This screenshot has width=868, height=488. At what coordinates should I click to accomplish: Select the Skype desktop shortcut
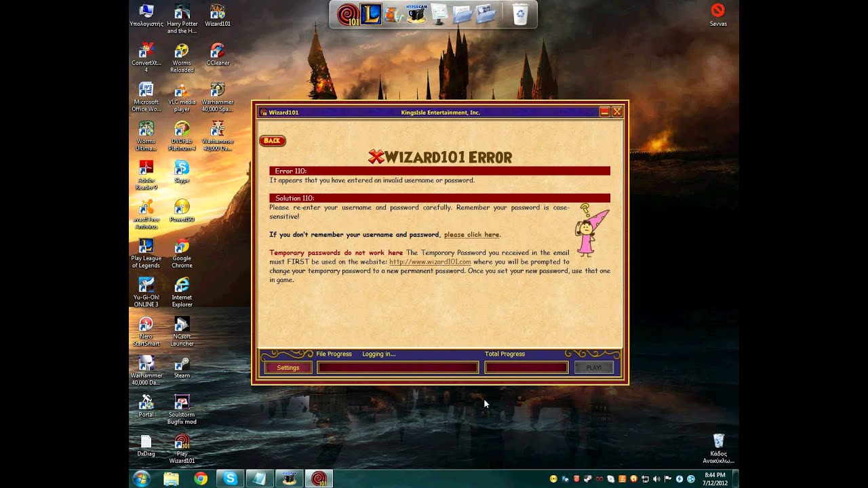182,171
